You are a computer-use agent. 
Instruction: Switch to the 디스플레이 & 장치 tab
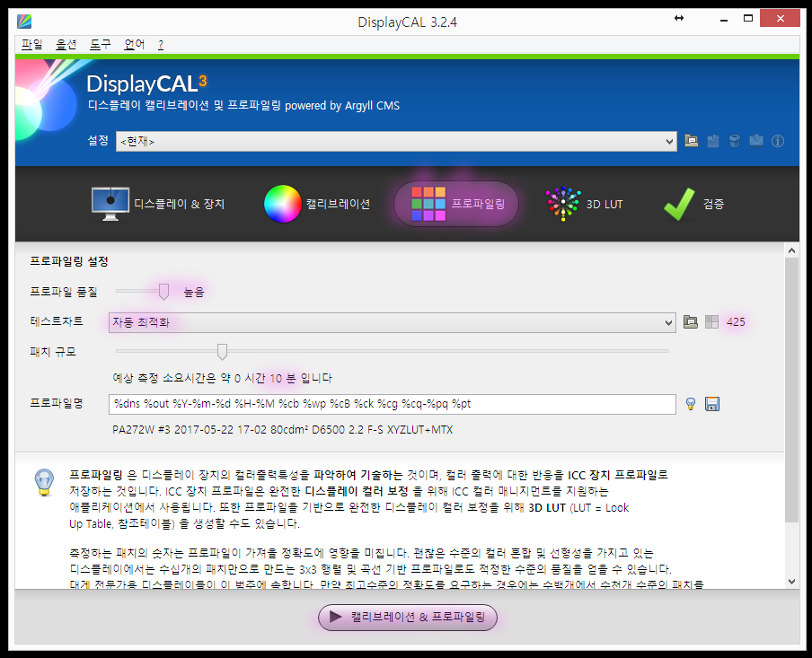pos(159,204)
